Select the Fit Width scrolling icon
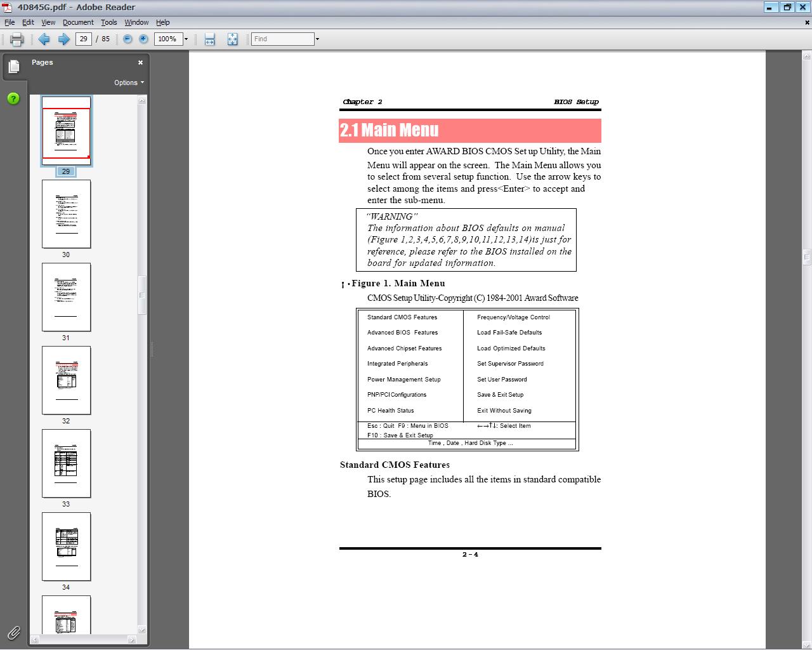The image size is (812, 650). coord(210,39)
